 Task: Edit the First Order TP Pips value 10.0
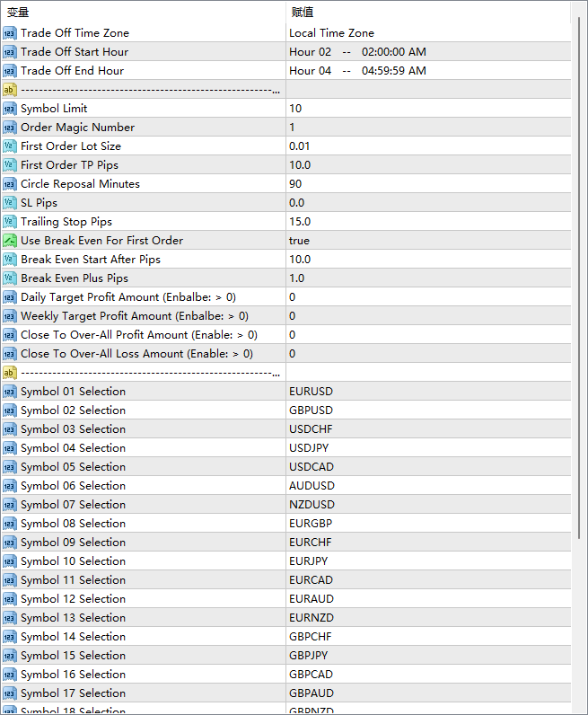[x=300, y=165]
